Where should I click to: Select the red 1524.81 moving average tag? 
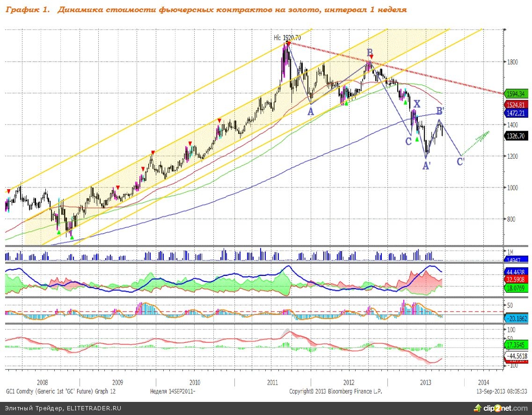point(517,104)
